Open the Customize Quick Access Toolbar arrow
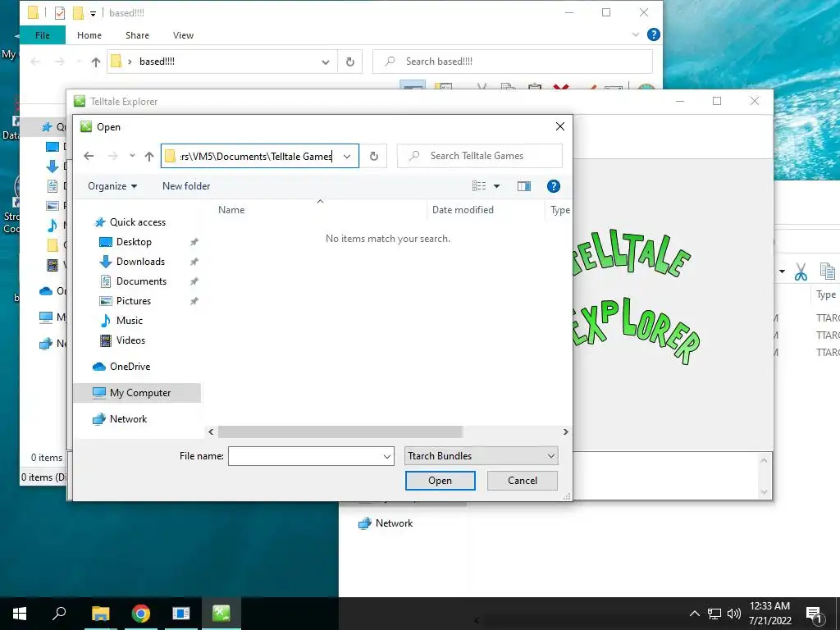 (x=93, y=13)
